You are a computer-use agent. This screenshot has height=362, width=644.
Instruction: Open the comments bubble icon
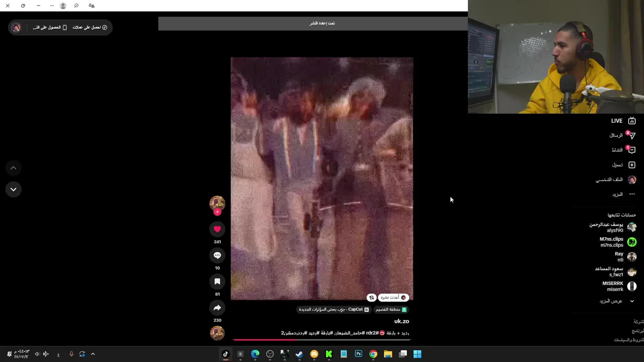coord(217,255)
